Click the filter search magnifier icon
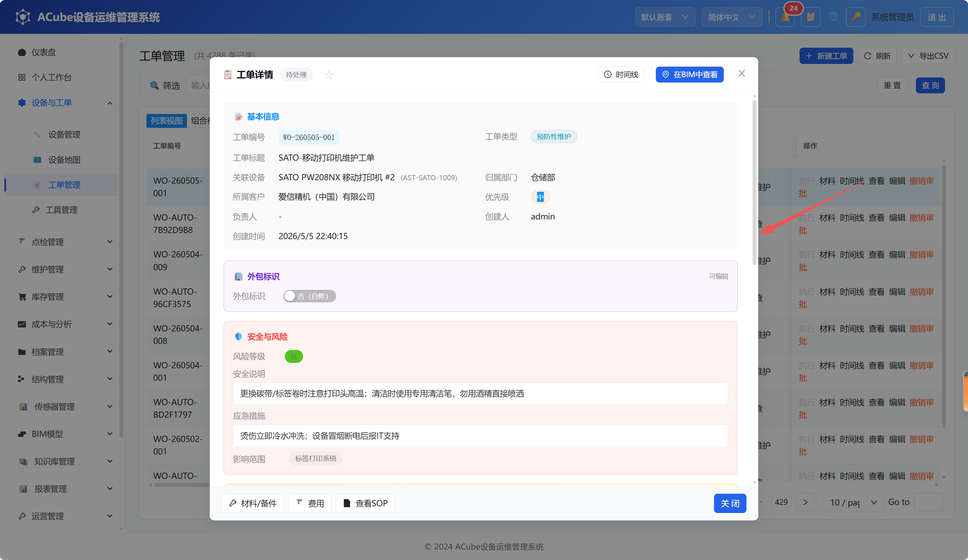Viewport: 968px width, 560px height. coord(154,85)
